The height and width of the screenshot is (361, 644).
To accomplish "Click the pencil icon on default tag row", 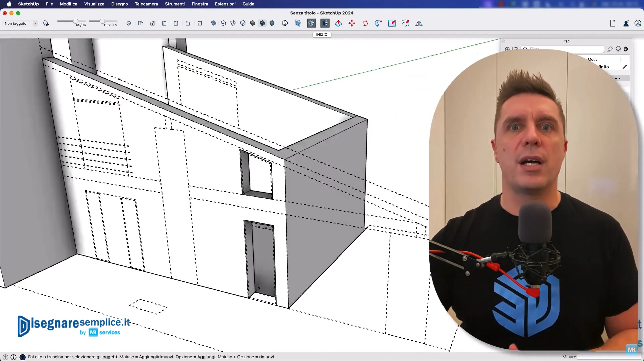I will click(625, 67).
